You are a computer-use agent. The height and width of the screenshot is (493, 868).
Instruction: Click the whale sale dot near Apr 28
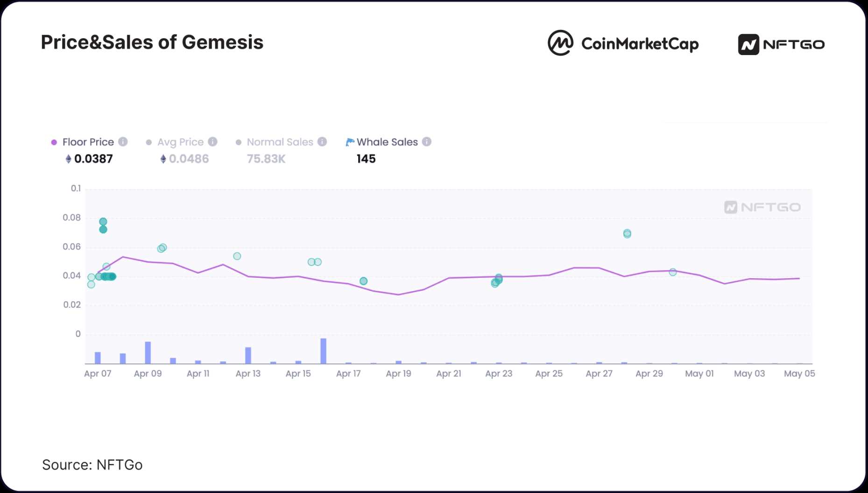pos(627,233)
